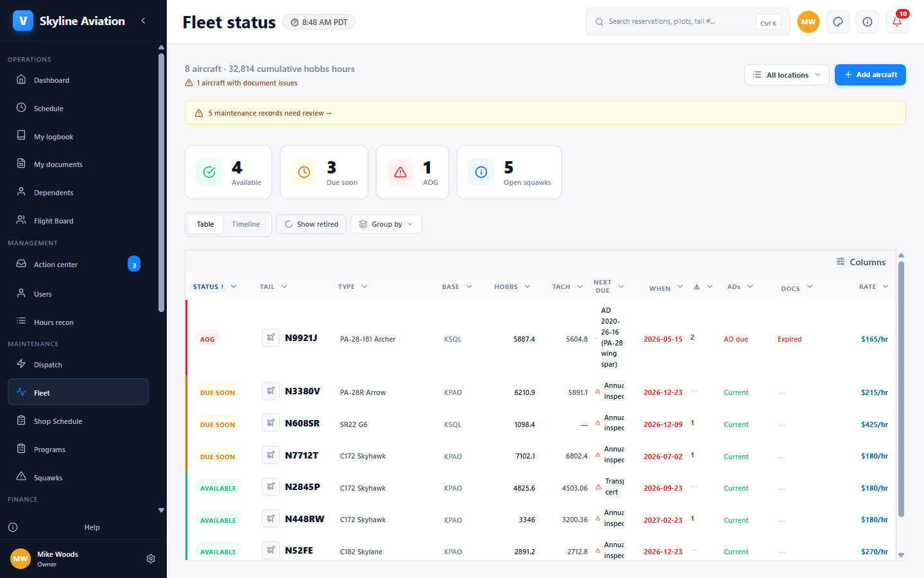Screen dimensions: 924x578
Task: Switch to the Timeline view tab
Action: click(246, 224)
